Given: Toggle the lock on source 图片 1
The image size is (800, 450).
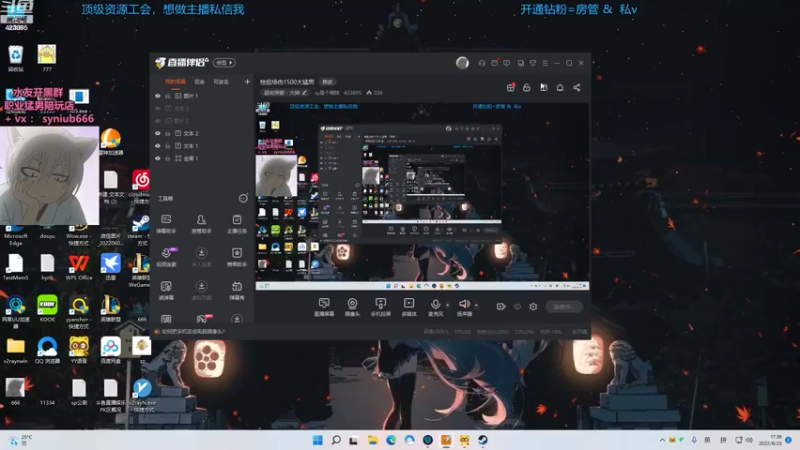Looking at the screenshot, I should 167,96.
